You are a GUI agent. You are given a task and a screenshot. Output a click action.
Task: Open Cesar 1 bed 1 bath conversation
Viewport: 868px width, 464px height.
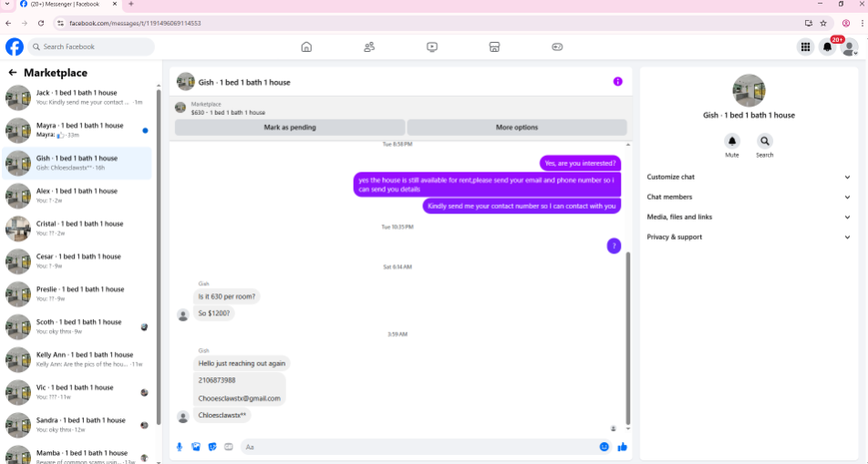77,261
